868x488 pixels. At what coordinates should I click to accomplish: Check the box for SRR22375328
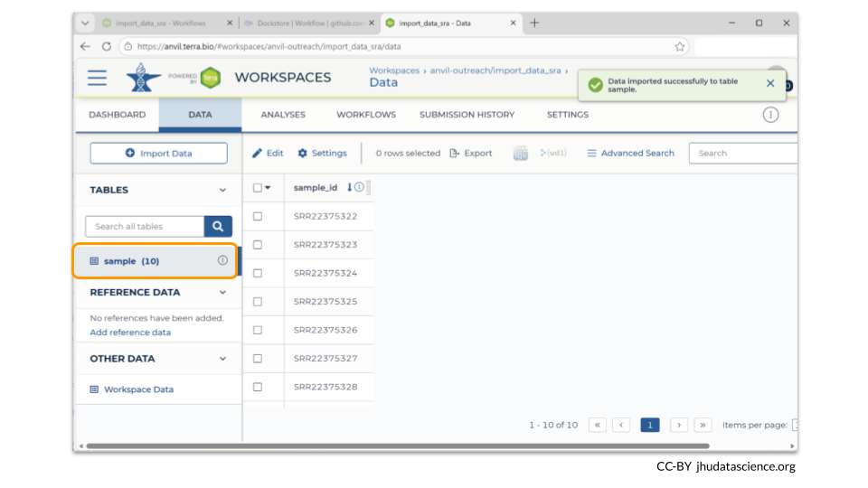point(258,387)
